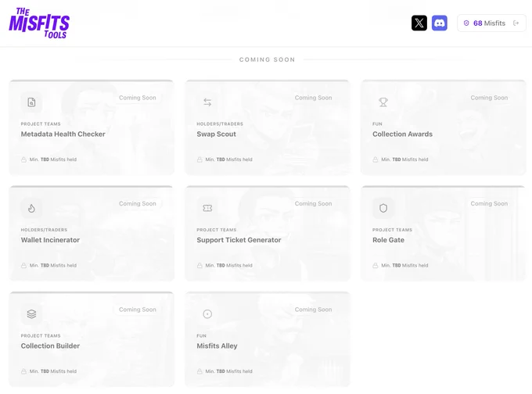Click the Wallet Incinerator flame icon

click(31, 208)
